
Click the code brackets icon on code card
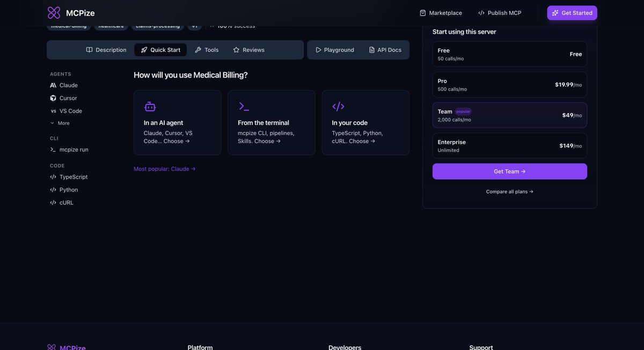[x=338, y=106]
